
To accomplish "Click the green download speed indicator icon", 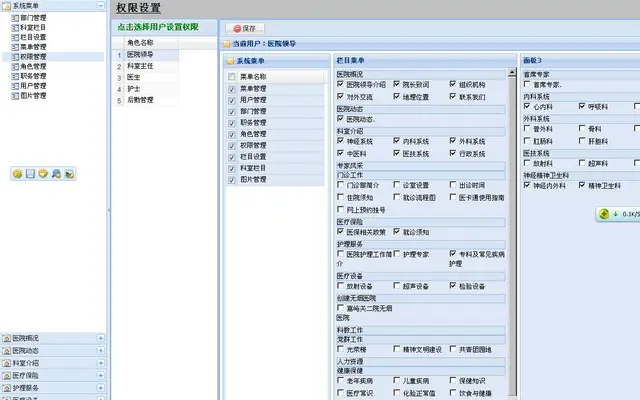I will click(604, 213).
